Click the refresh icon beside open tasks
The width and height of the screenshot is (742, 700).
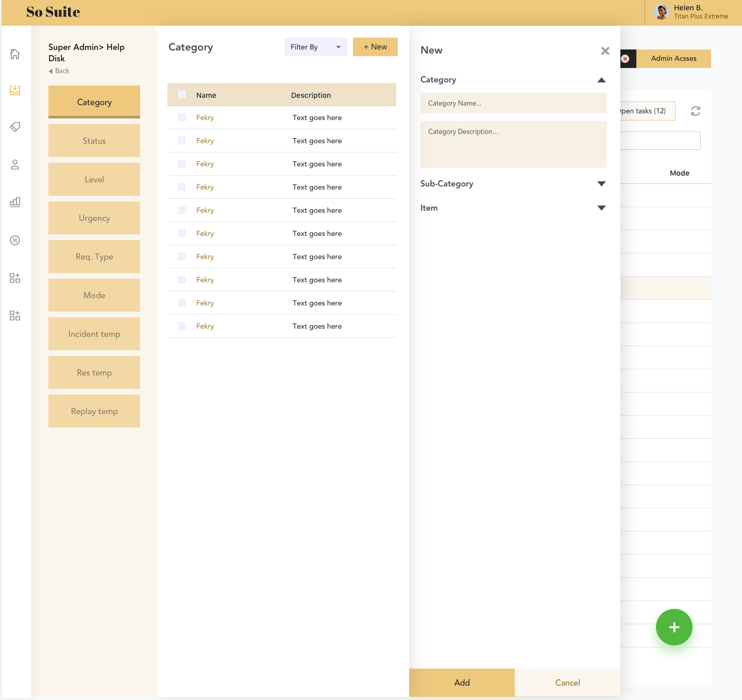pyautogui.click(x=695, y=111)
